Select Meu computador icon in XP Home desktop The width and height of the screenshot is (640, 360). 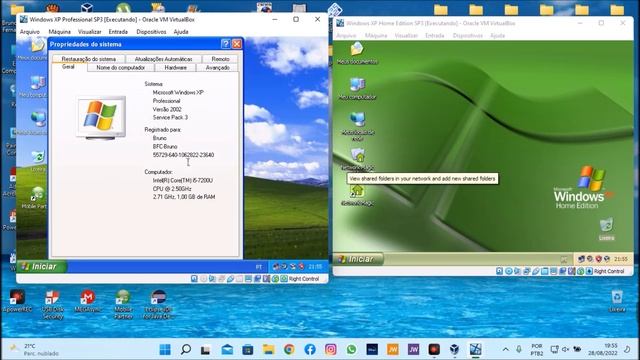point(357,88)
